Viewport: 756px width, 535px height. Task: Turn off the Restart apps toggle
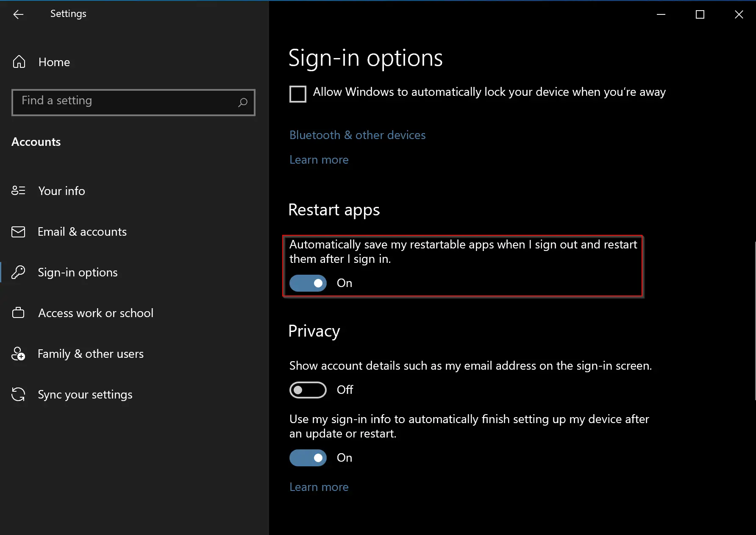pos(308,283)
